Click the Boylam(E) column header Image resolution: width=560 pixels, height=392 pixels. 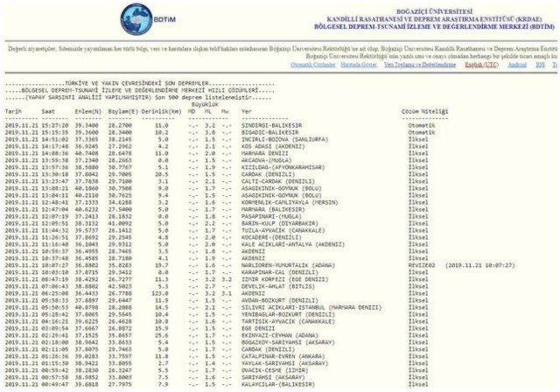[x=123, y=111]
